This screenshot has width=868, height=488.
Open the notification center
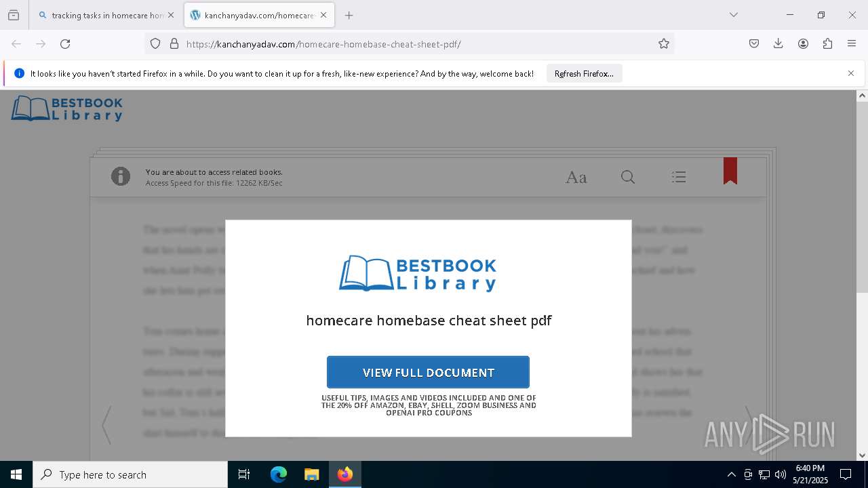(x=846, y=474)
